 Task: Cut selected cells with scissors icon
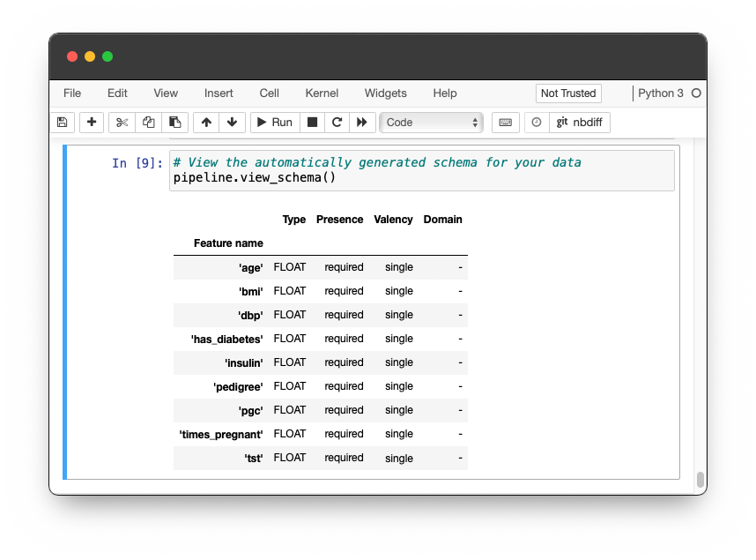point(122,122)
